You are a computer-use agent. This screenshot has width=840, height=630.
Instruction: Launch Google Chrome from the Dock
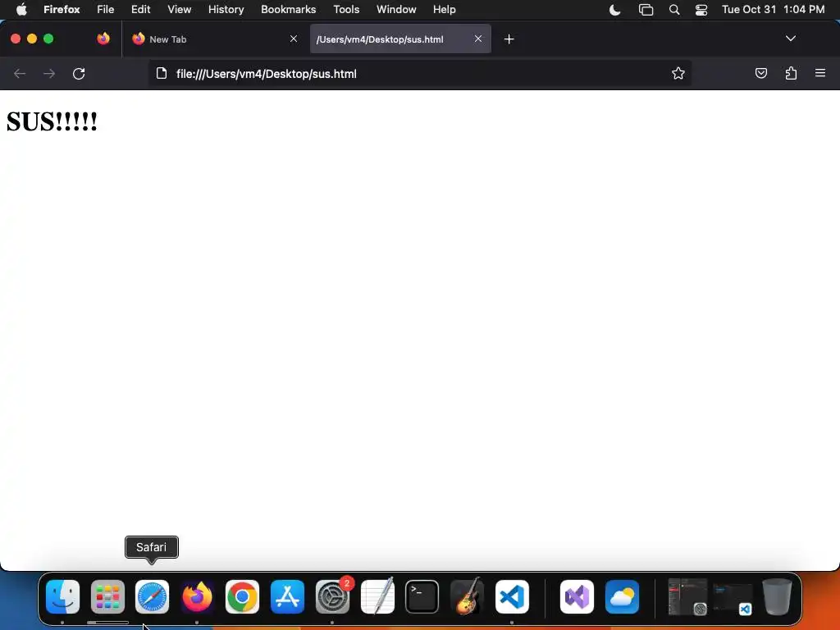coord(242,596)
